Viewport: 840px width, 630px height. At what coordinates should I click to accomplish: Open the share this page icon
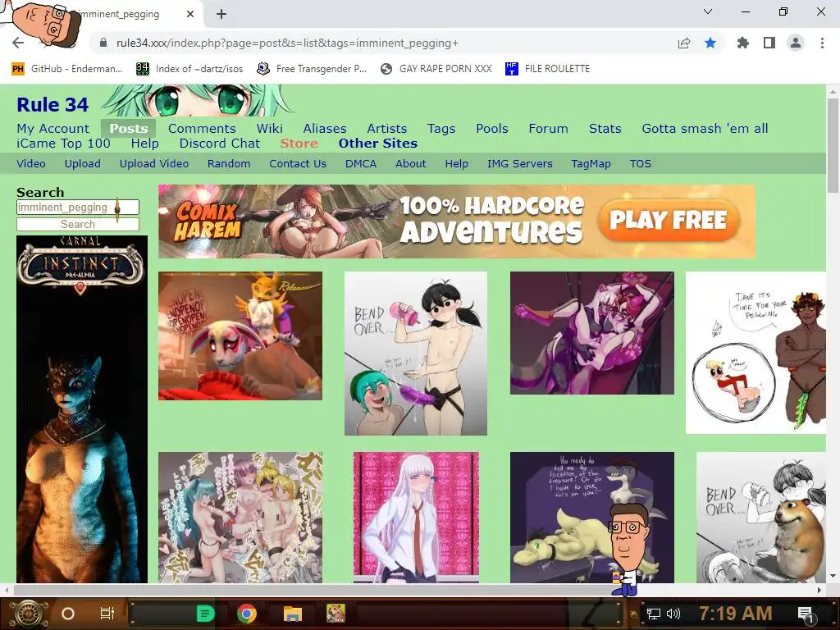pyautogui.click(x=683, y=43)
